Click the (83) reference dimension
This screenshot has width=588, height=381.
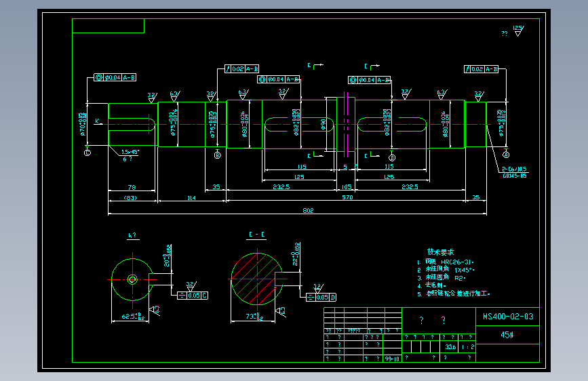click(x=130, y=198)
